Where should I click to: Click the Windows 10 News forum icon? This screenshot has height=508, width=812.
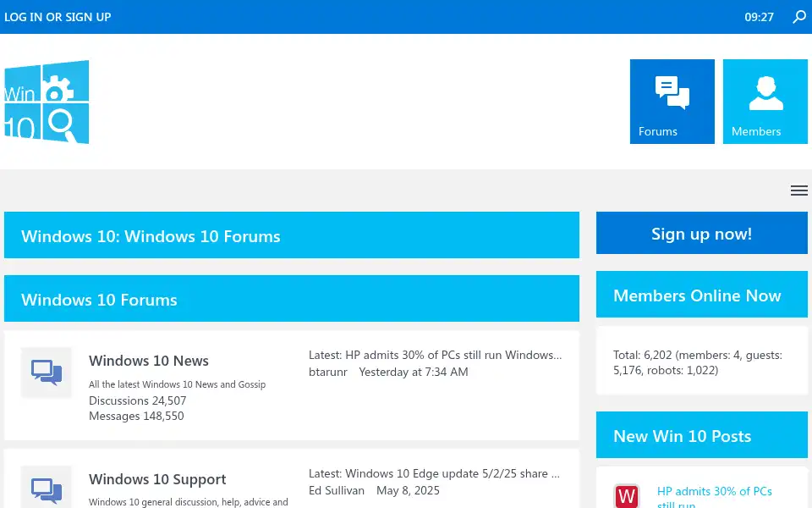click(47, 373)
